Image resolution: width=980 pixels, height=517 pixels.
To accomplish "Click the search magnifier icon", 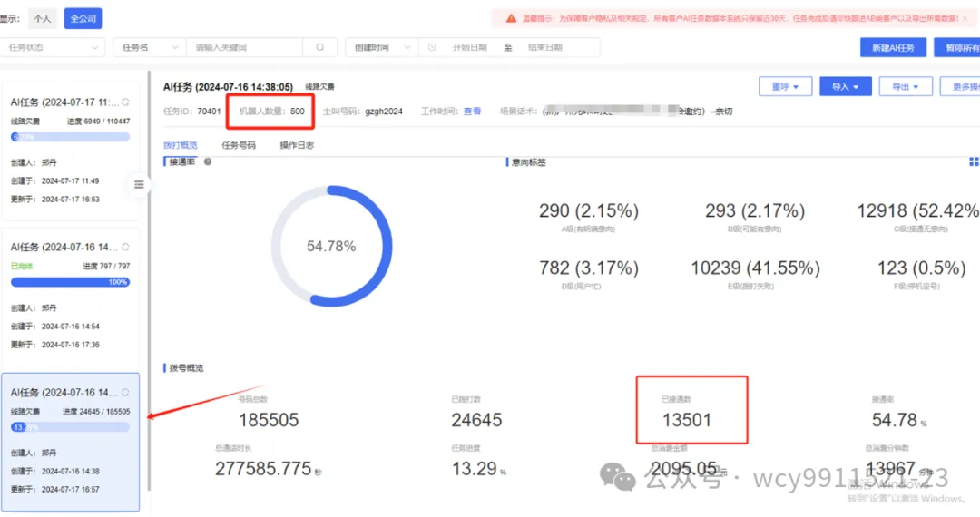I will click(x=320, y=47).
